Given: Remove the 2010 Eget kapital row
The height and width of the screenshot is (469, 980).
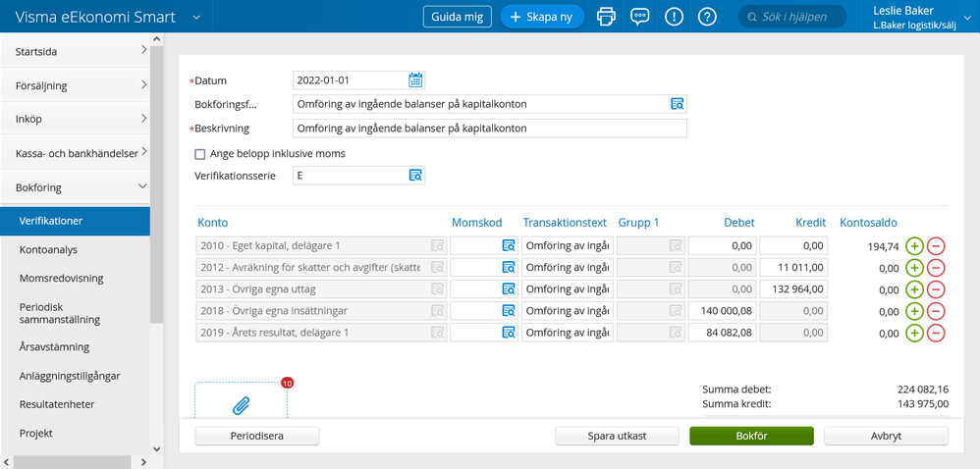Looking at the screenshot, I should click(936, 246).
